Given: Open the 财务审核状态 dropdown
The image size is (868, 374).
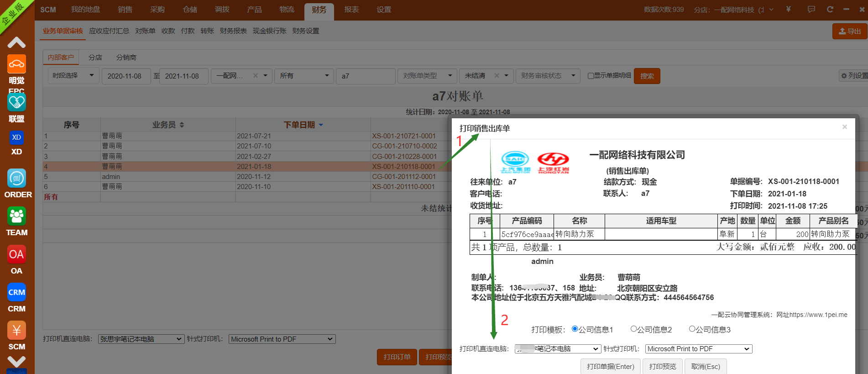Looking at the screenshot, I should pos(548,76).
